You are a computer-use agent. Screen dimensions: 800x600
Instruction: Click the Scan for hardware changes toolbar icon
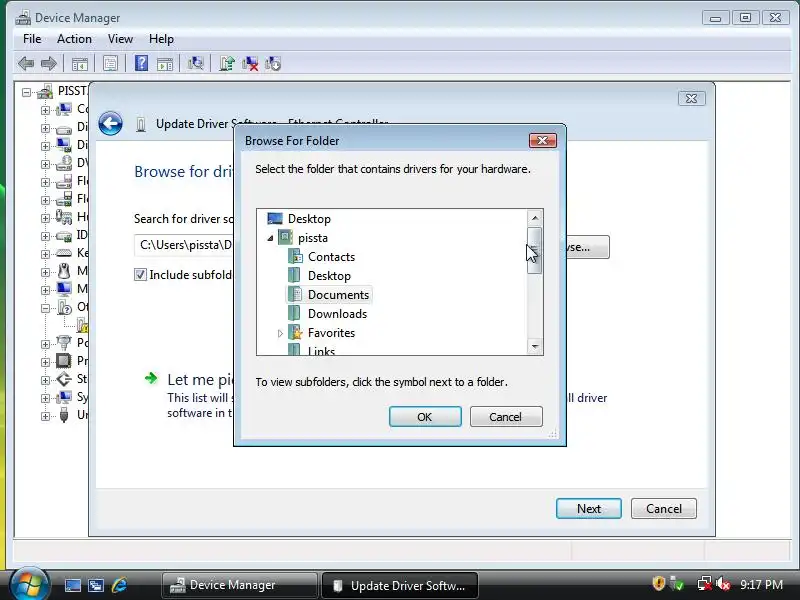point(195,63)
